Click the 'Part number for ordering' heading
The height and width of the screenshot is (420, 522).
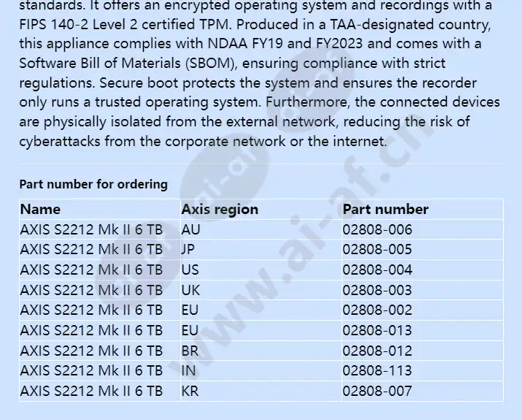[93, 184]
